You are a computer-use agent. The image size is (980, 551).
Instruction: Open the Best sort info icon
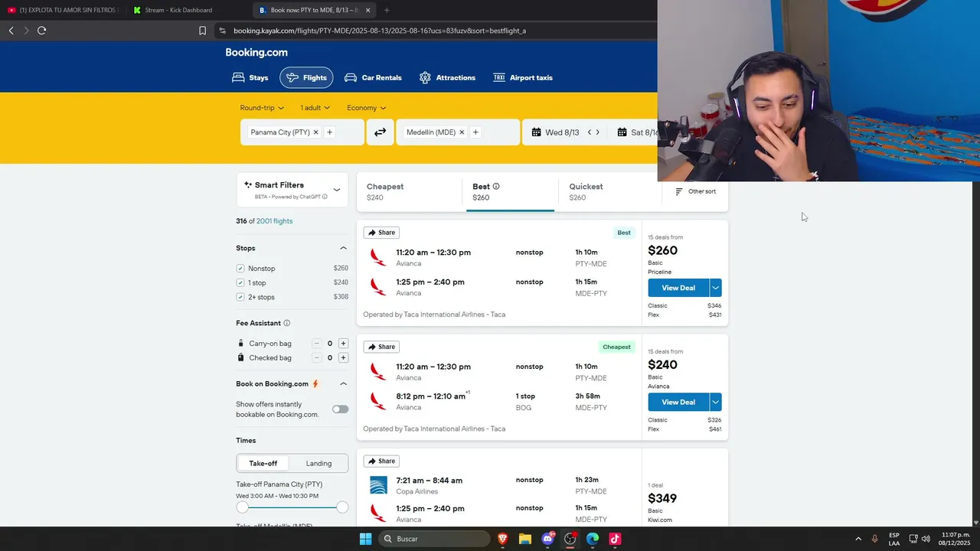coord(496,186)
